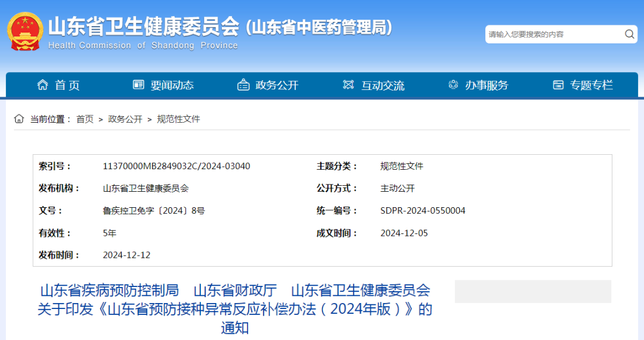Screen dimensions: 644x340
Task: Follow the breadcrumb 政务公开 link
Action: [125, 119]
